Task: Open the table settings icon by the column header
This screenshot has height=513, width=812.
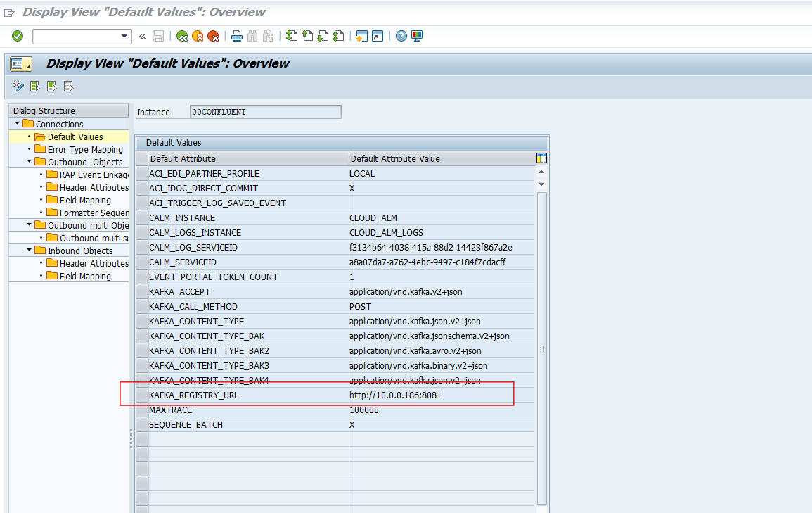Action: coord(541,158)
